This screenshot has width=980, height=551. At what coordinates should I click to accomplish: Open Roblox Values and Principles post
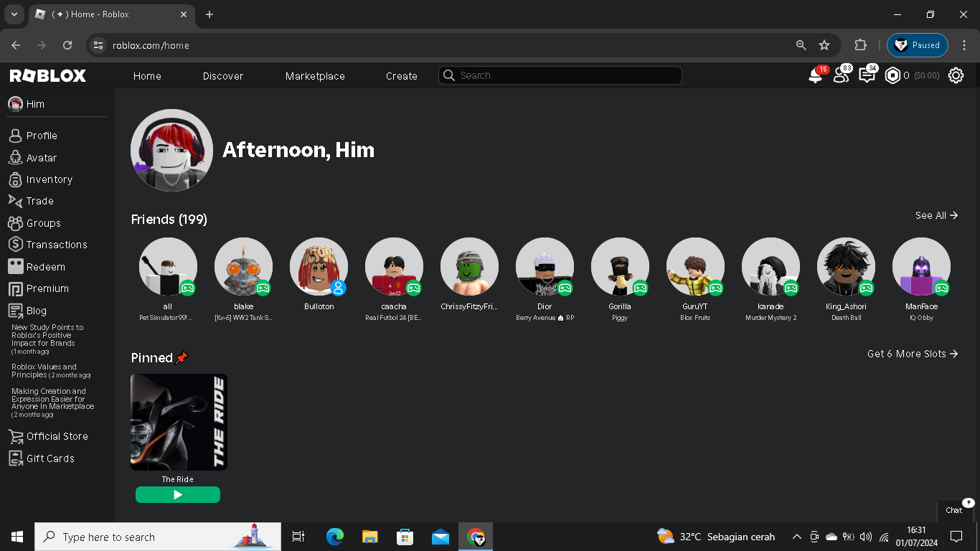pos(51,371)
